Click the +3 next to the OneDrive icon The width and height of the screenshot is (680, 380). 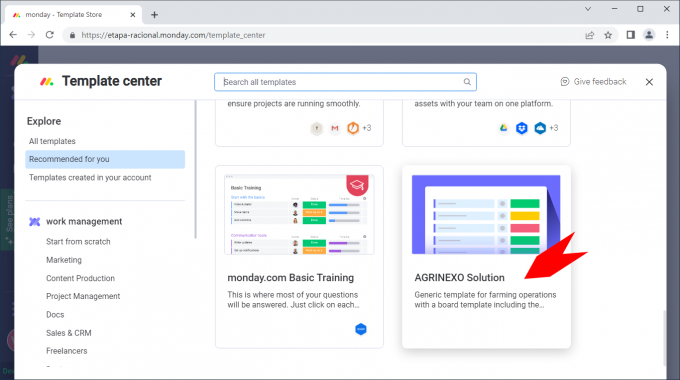(554, 128)
